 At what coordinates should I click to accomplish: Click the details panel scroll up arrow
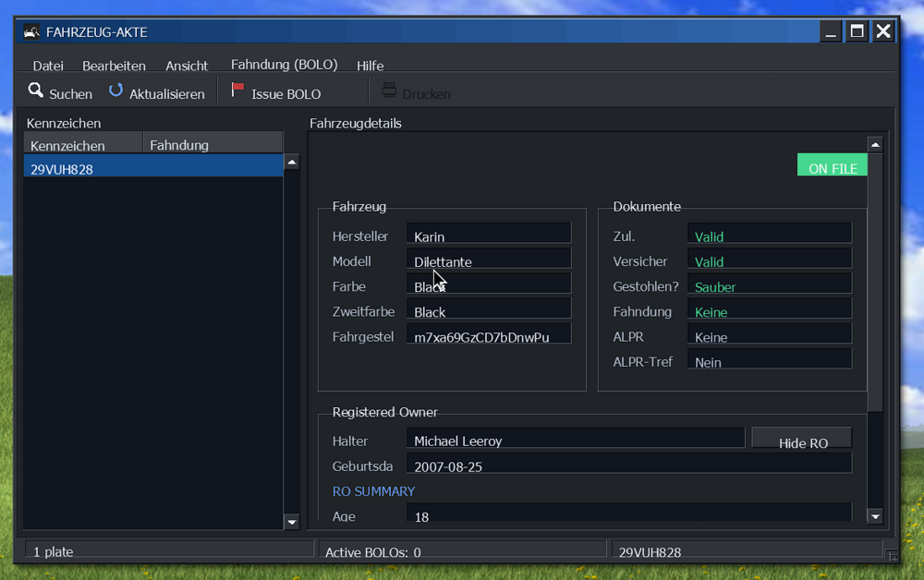point(875,145)
